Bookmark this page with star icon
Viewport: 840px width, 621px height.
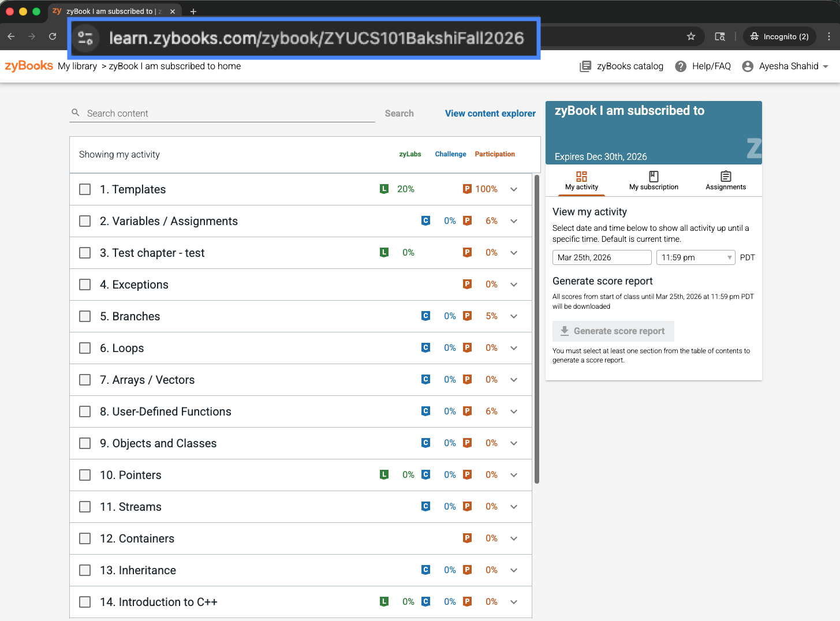click(691, 36)
